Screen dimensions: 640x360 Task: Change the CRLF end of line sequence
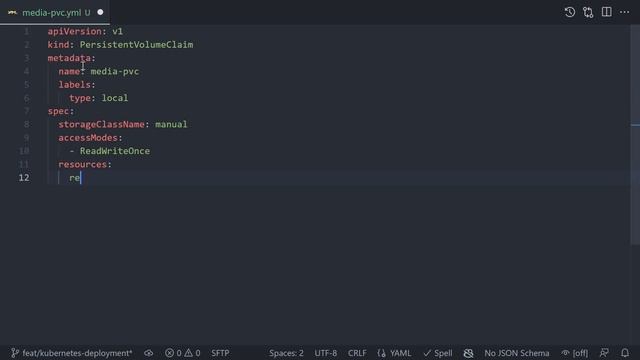pyautogui.click(x=357, y=353)
